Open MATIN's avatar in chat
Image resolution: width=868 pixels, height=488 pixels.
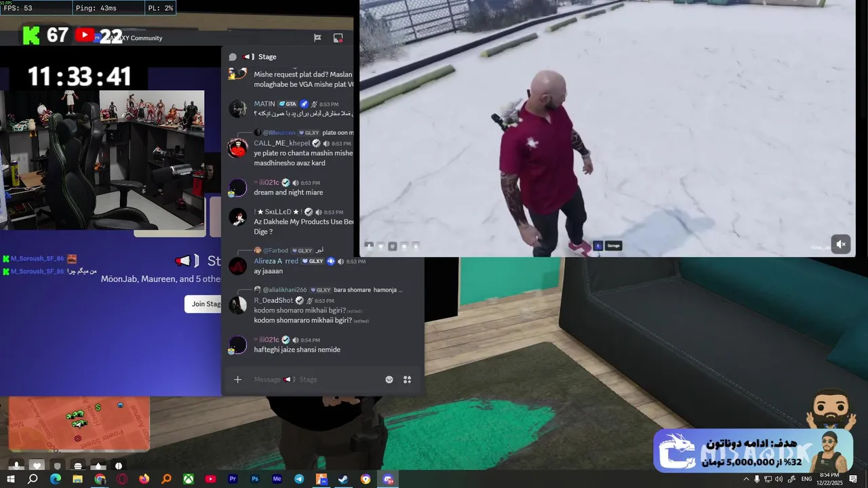(237, 108)
